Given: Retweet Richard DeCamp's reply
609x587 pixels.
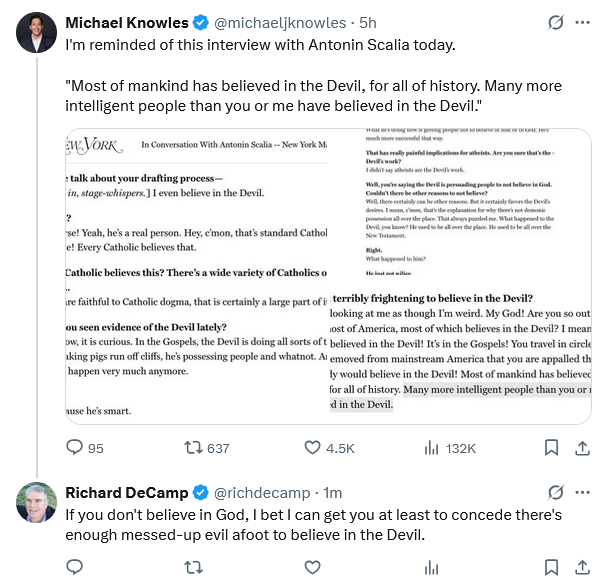Looking at the screenshot, I should click(x=193, y=567).
